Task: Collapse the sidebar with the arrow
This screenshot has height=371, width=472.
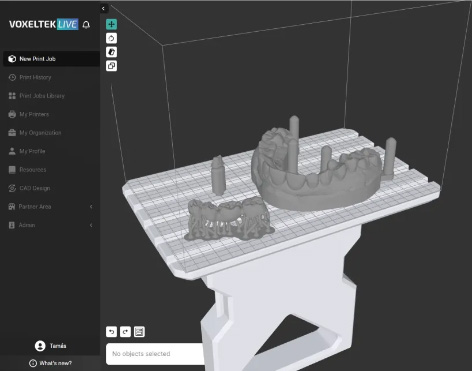Action: click(103, 8)
